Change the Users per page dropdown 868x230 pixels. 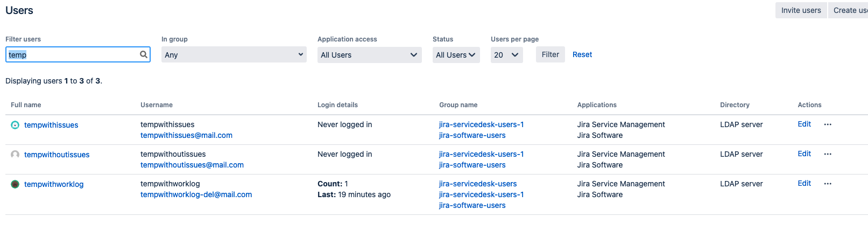[506, 54]
